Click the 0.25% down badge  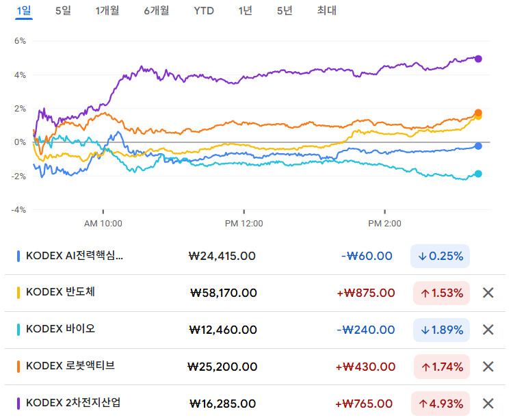click(440, 256)
